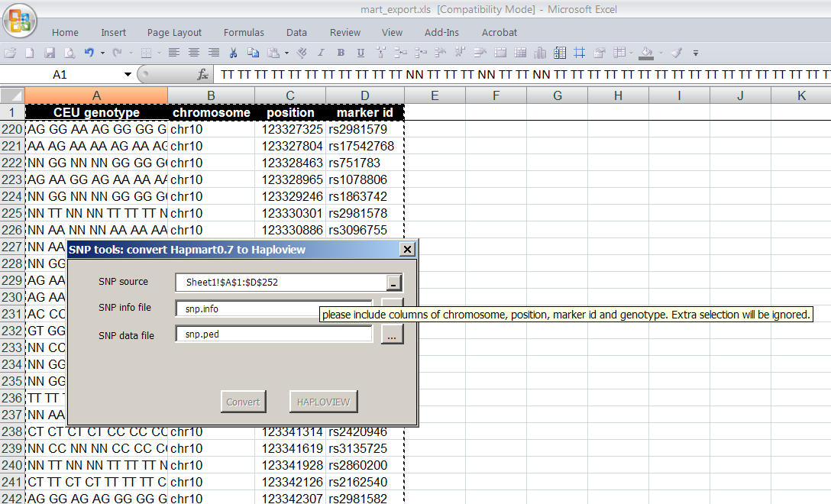
Task: Click the blue hash grid icon
Action: pos(580,53)
